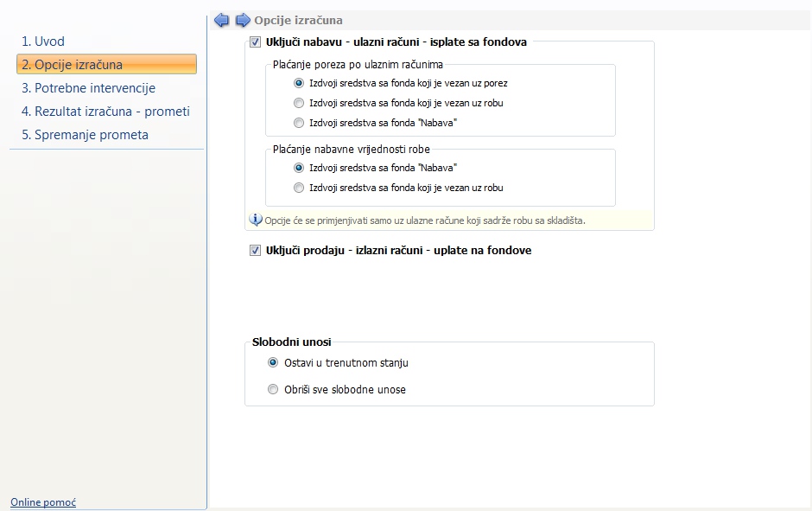Select tax payment option 'vezan uz robu'
The image size is (812, 511).
click(299, 103)
